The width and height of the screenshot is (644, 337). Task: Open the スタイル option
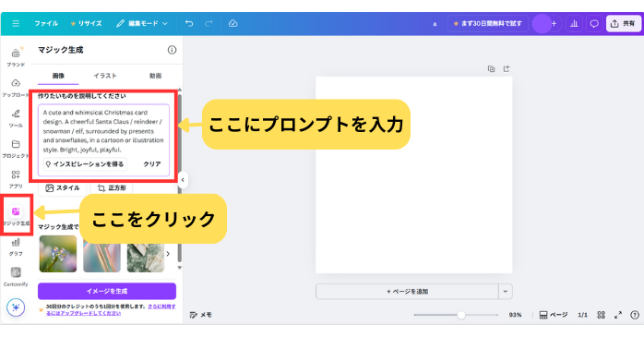pyautogui.click(x=63, y=187)
